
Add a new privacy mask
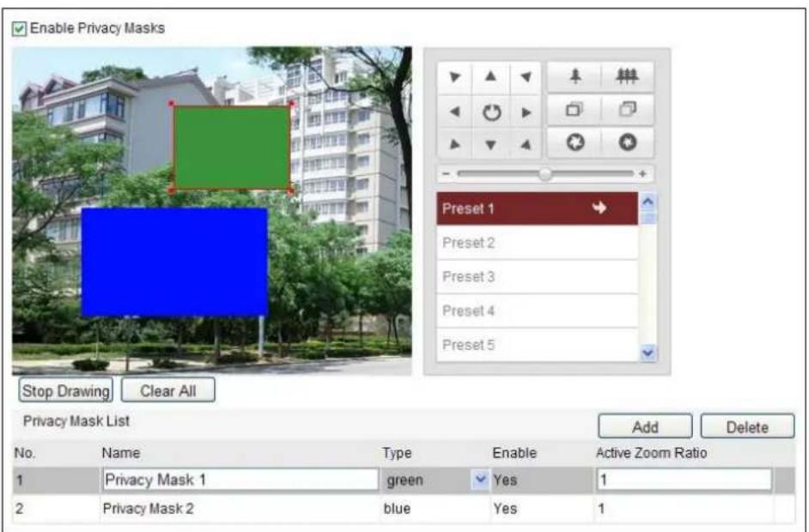pos(645,426)
